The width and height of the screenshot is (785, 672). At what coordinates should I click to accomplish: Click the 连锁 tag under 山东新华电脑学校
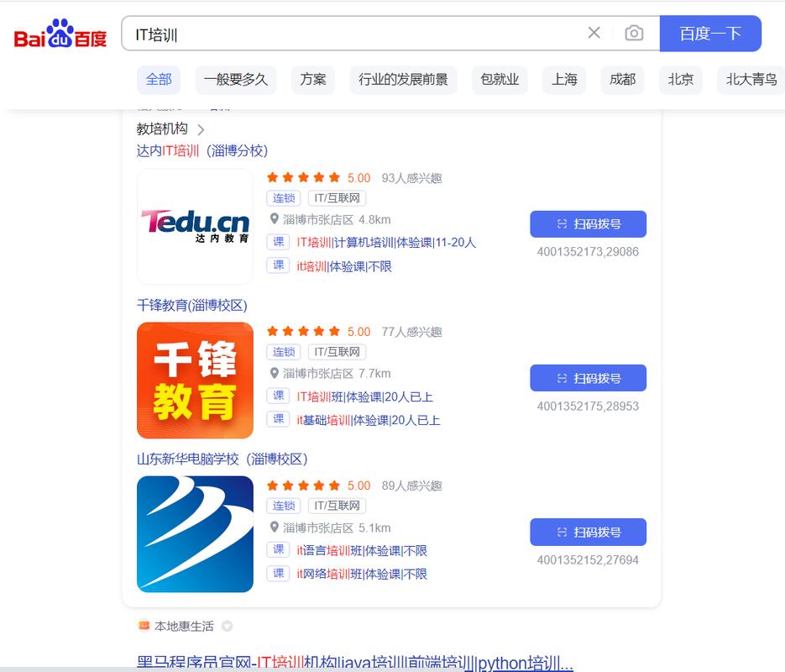point(284,506)
